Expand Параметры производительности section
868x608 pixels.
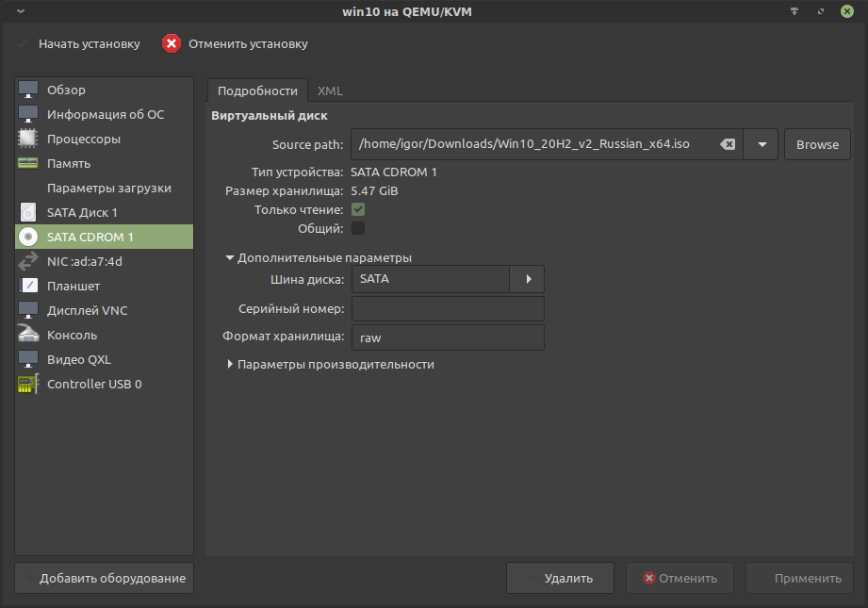[230, 364]
